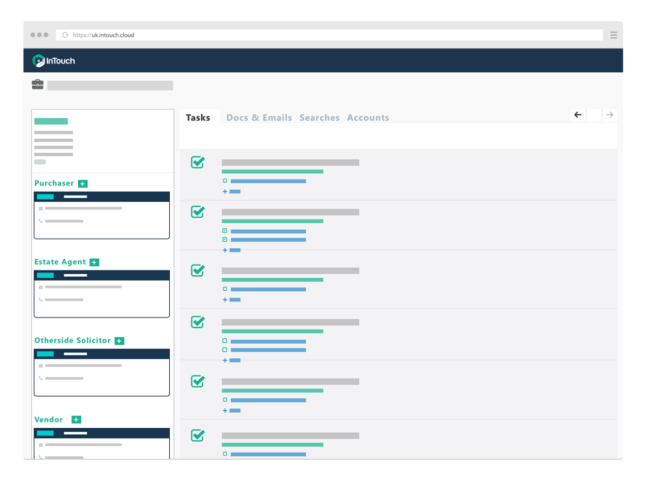Mark the fourth task's large check icon
Viewport: 647px width, 480px height.
pyautogui.click(x=198, y=322)
